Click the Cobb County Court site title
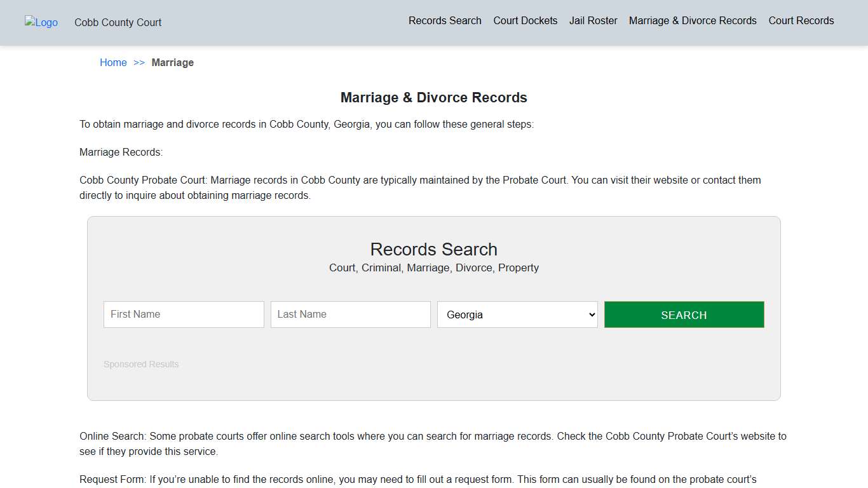 118,22
